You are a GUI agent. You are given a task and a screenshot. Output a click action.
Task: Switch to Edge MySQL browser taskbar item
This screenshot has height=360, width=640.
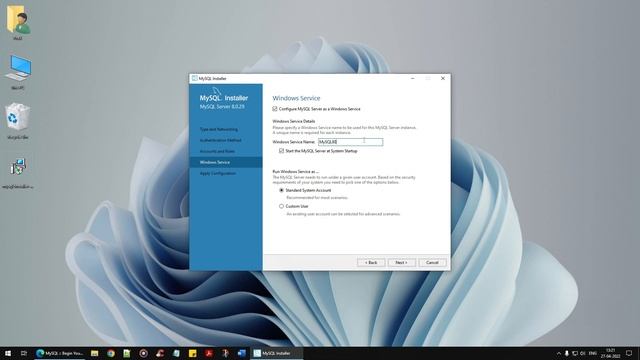60,353
